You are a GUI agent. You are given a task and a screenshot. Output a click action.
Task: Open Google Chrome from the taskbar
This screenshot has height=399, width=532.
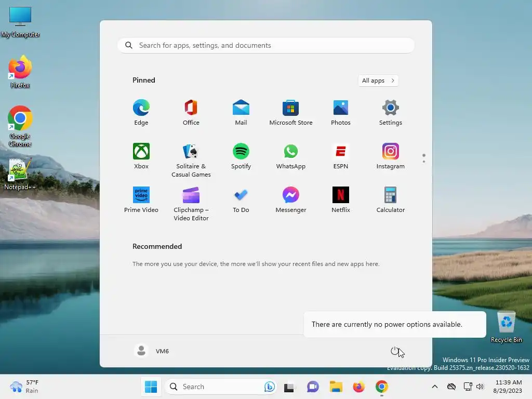pos(382,387)
